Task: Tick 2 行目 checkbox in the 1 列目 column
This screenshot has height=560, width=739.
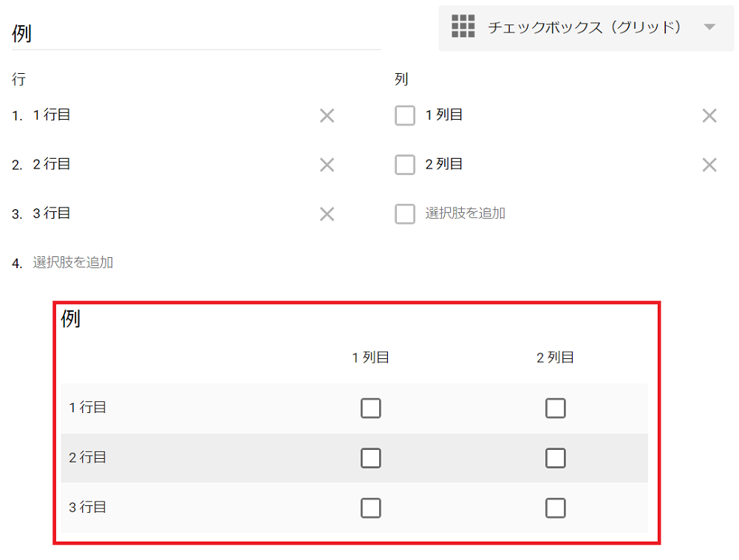Action: point(370,458)
